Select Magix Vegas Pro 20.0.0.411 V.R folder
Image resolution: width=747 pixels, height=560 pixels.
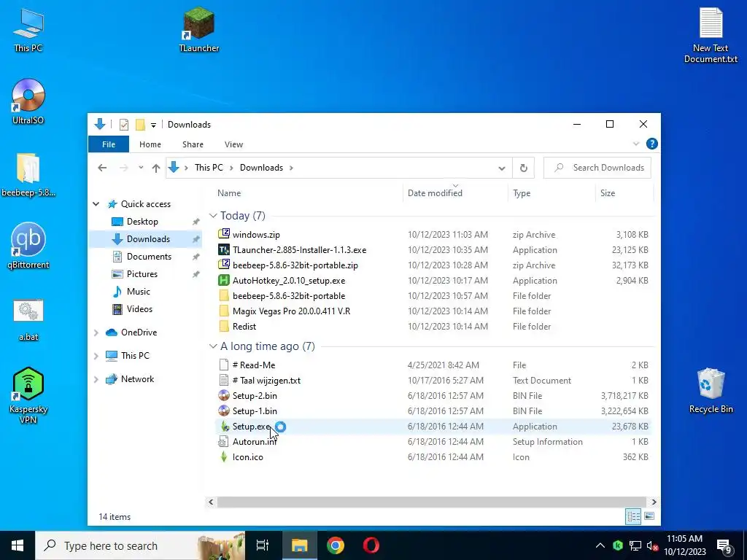291,311
